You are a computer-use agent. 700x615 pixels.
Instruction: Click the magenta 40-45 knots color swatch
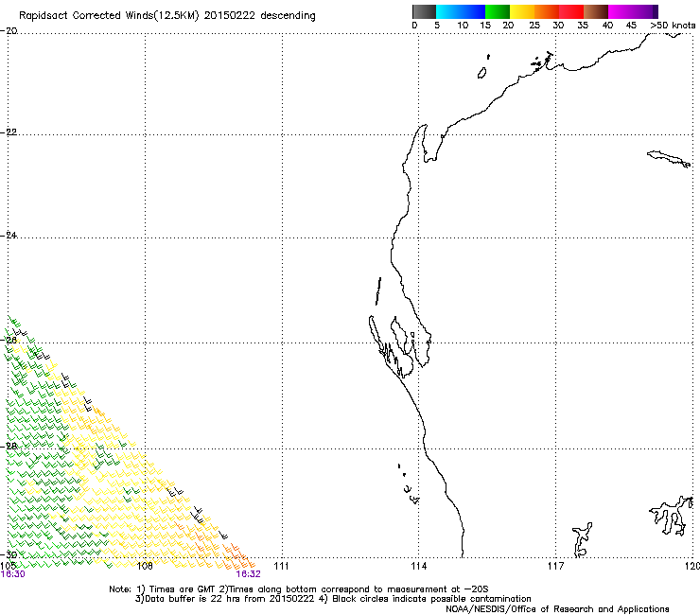point(621,11)
